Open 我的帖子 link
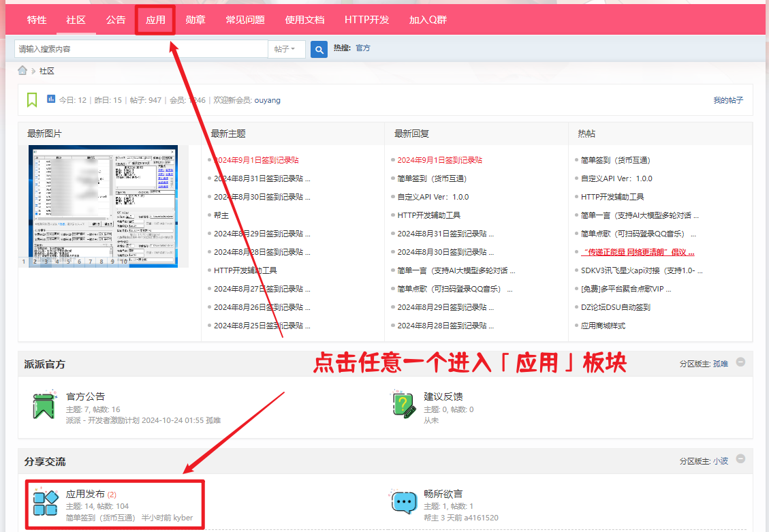The image size is (769, 532). (x=728, y=100)
